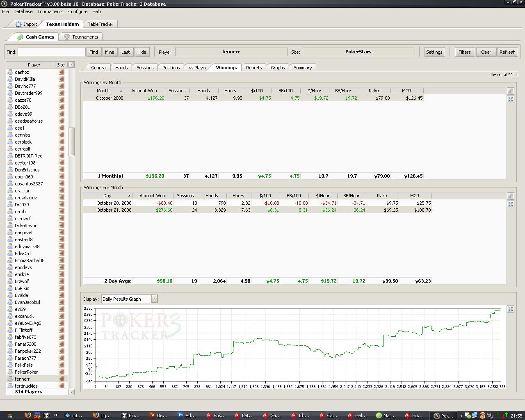Select the Cash Games tab
Image resolution: width=525 pixels, height=420 pixels.
pos(35,37)
